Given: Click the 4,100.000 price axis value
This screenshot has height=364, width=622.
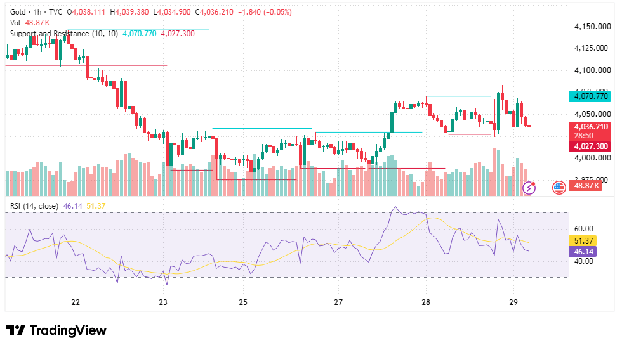Looking at the screenshot, I should coord(593,70).
